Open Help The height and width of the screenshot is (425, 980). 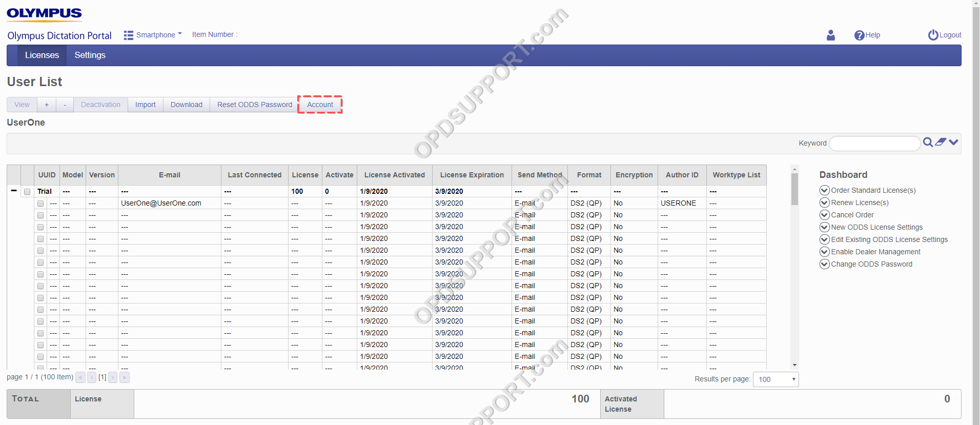(867, 35)
